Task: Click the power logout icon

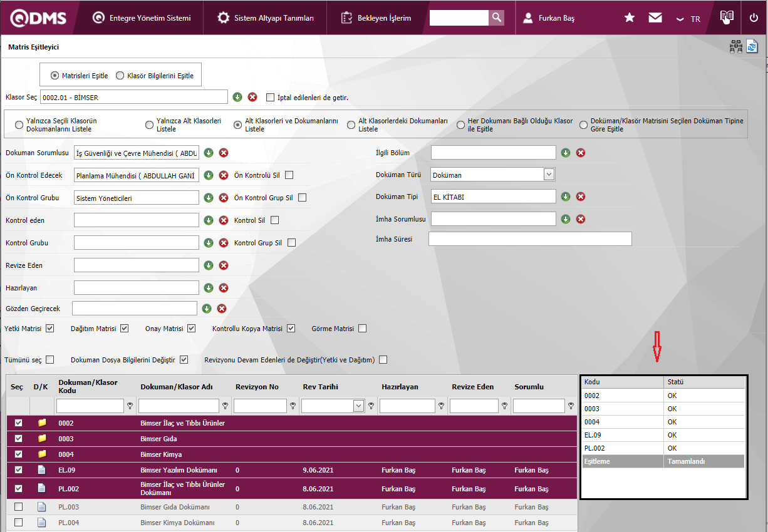Action: (x=754, y=18)
